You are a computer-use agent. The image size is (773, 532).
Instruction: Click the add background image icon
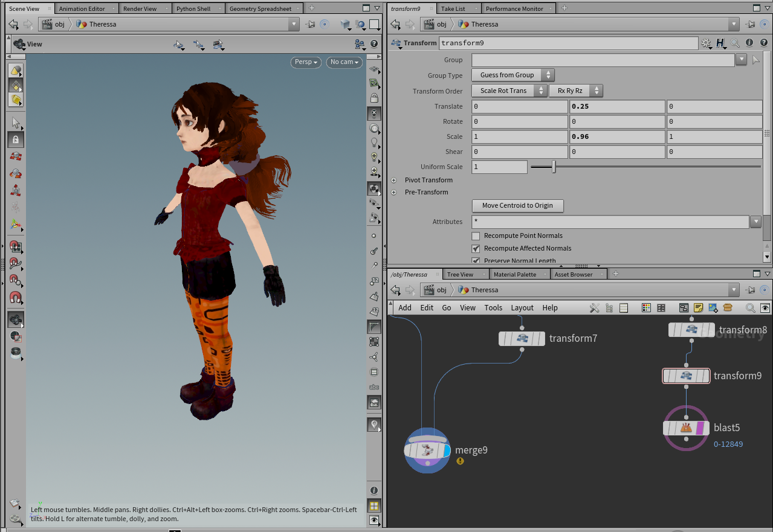[x=713, y=308]
